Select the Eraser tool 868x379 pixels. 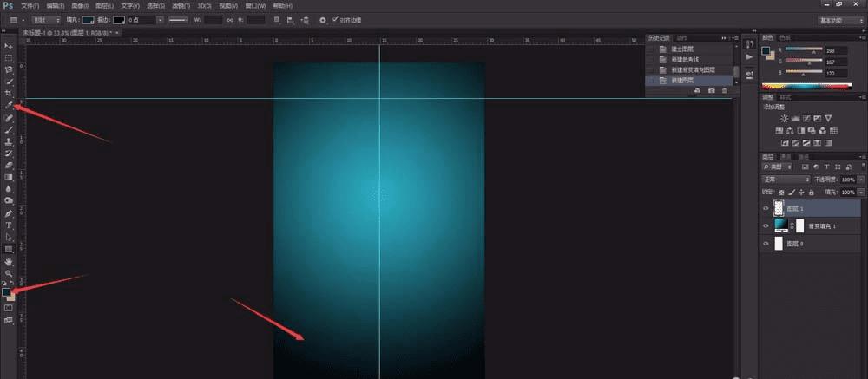[9, 165]
